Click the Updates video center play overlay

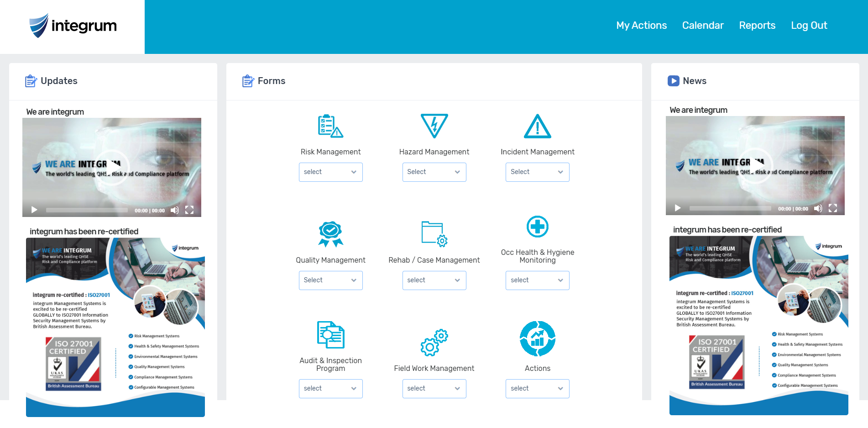pyautogui.click(x=111, y=167)
